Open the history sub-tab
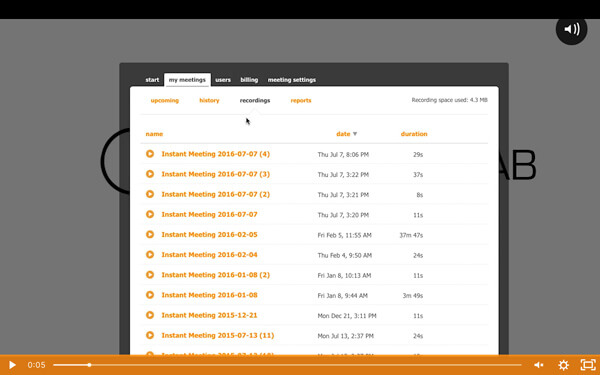The image size is (600, 375). tap(209, 101)
